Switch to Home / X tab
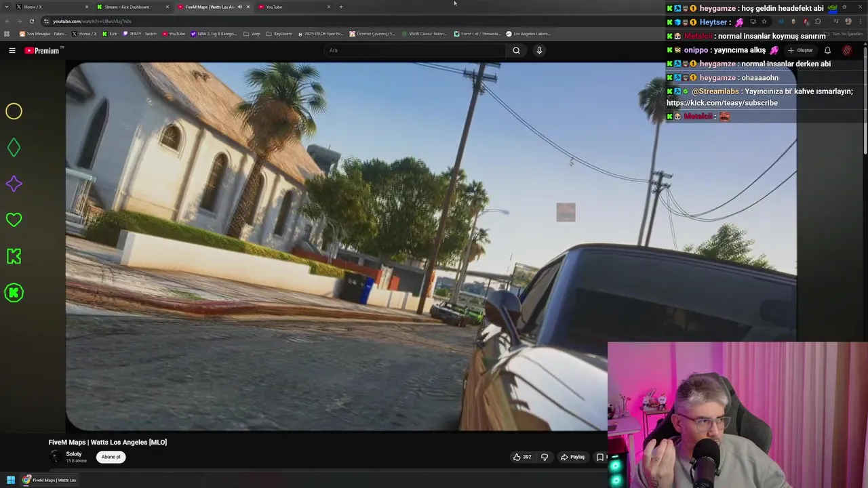Image resolution: width=868 pixels, height=488 pixels. coord(51,7)
